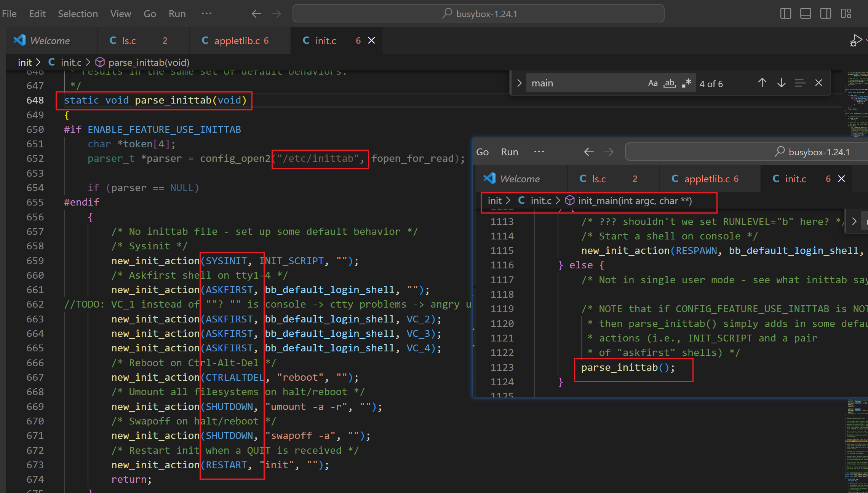Click CTRLALTDEL constant on line 667
This screenshot has width=868, height=493.
235,377
